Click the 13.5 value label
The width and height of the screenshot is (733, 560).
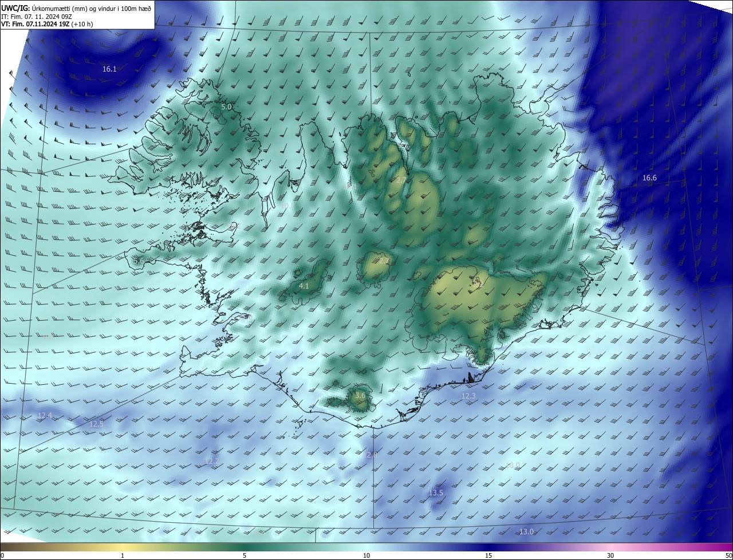436,493
